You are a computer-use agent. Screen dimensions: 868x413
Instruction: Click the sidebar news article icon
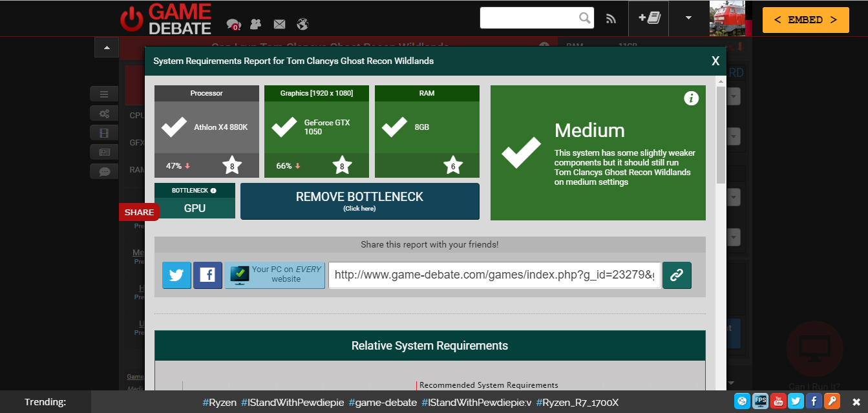104,152
